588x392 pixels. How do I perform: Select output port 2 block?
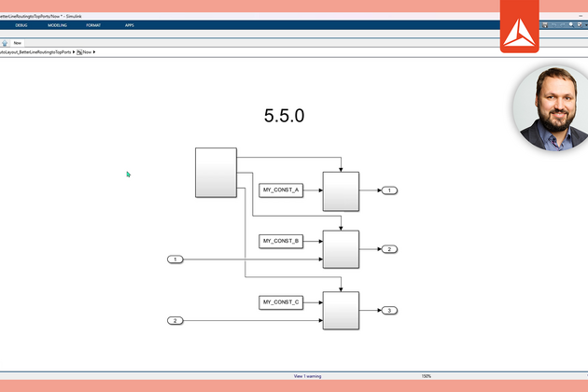(390, 249)
